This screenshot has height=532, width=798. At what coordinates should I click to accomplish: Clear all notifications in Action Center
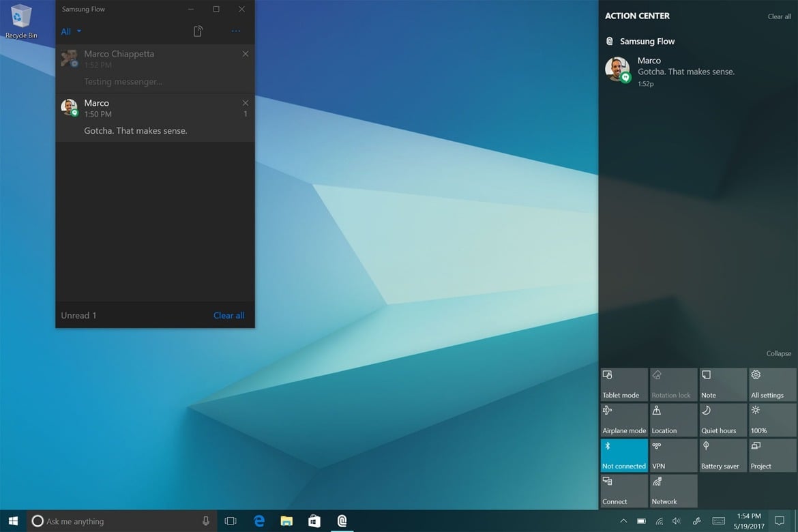tap(779, 17)
